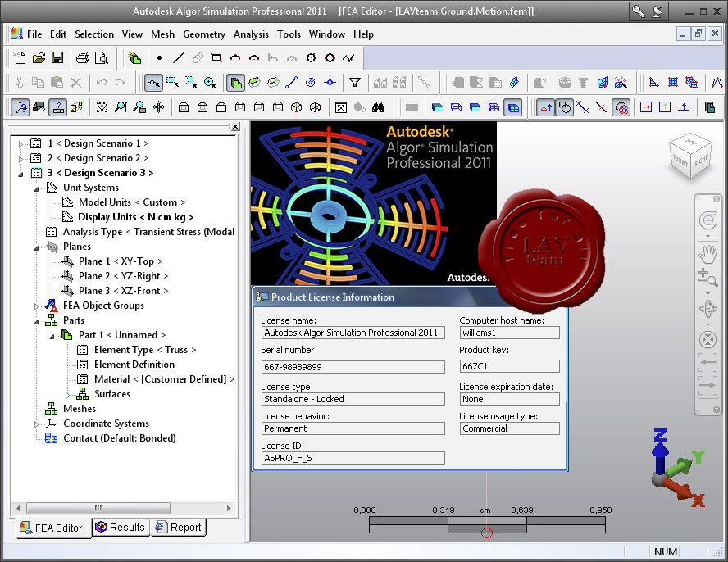This screenshot has height=562, width=728.
Task: Toggle the grid inquiry question button
Action: pos(58,107)
